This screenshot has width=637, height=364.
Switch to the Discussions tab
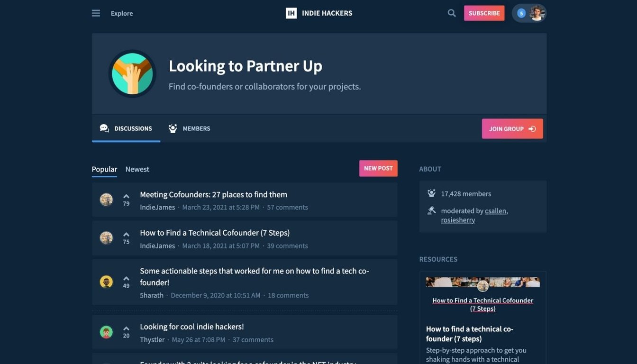click(x=126, y=128)
